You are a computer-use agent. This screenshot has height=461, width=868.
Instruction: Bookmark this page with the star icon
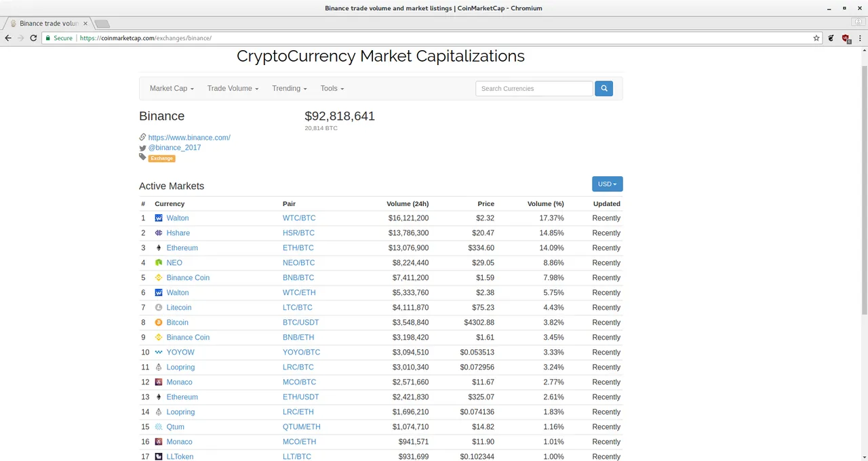pos(816,38)
